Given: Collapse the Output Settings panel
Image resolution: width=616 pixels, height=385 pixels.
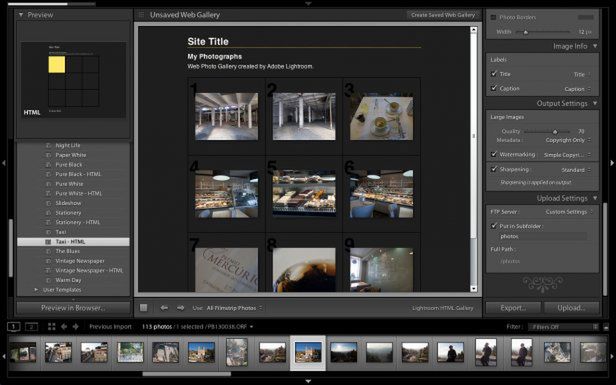Looking at the screenshot, I should [x=595, y=103].
